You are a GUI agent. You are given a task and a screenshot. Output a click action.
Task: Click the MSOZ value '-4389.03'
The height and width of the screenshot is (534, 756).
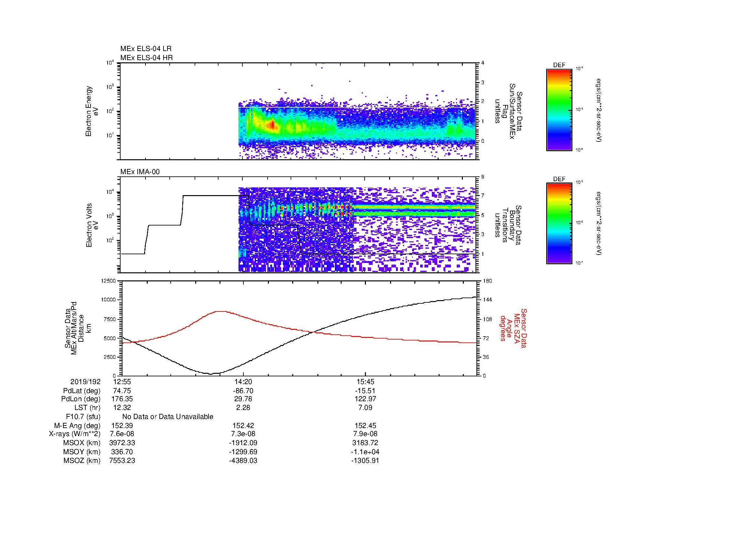tap(243, 461)
